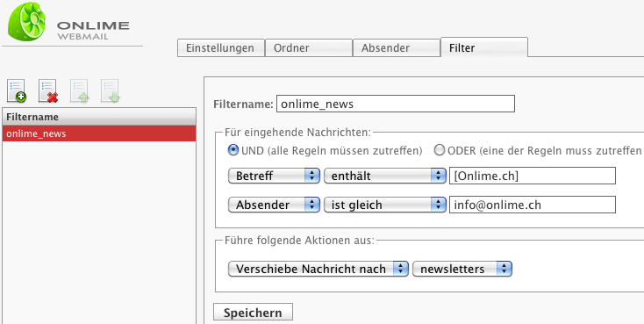Open the Betreff header dropdown

(274, 176)
